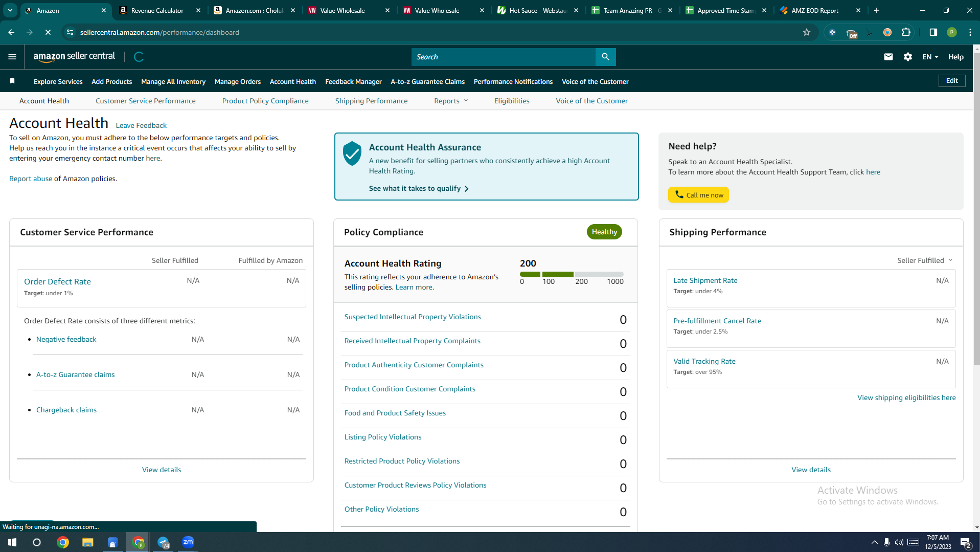980x552 pixels.
Task: Bookmark this page with the star icon
Action: 807,32
